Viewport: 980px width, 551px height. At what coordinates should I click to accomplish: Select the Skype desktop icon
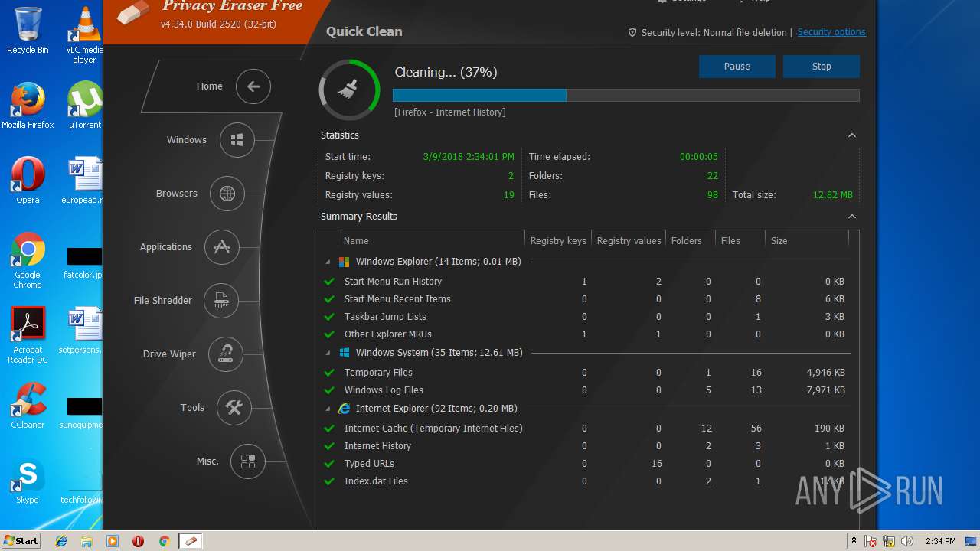tap(28, 481)
